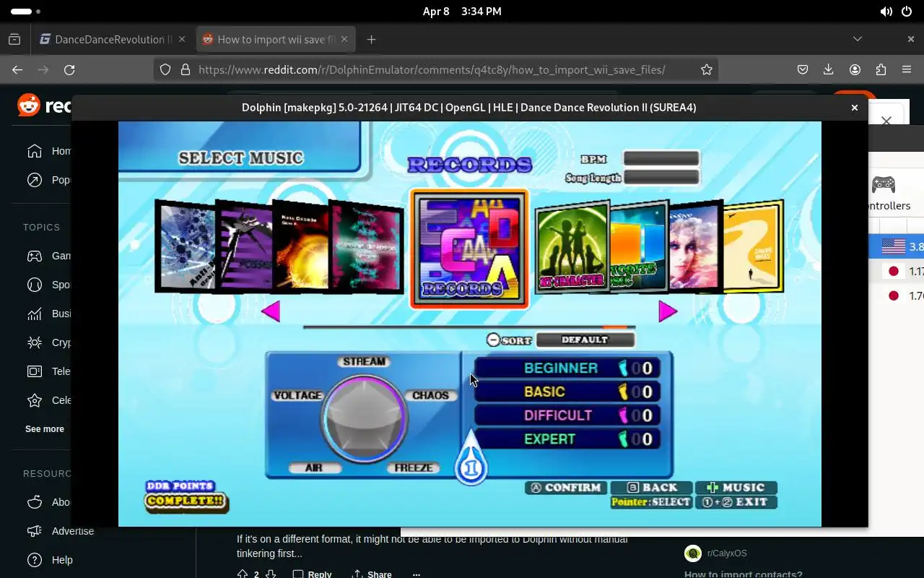Click the B BACK button
This screenshot has height=578, width=924.
[x=651, y=488]
